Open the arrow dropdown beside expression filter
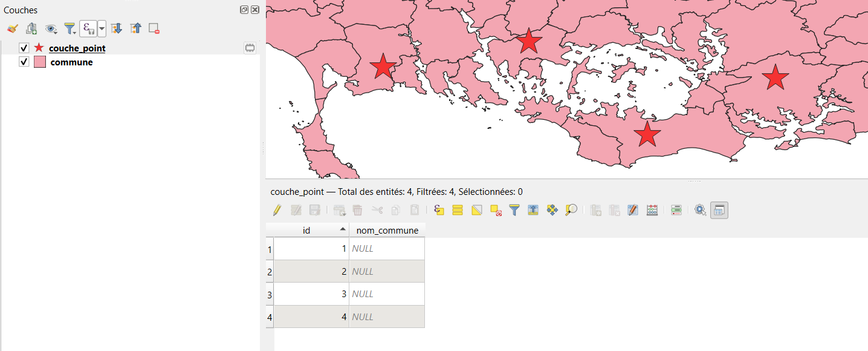Screen dimensions: 868x351 coord(102,28)
